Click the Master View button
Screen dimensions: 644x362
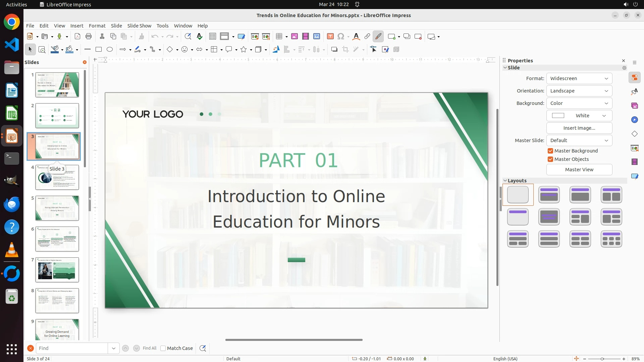[579, 170]
